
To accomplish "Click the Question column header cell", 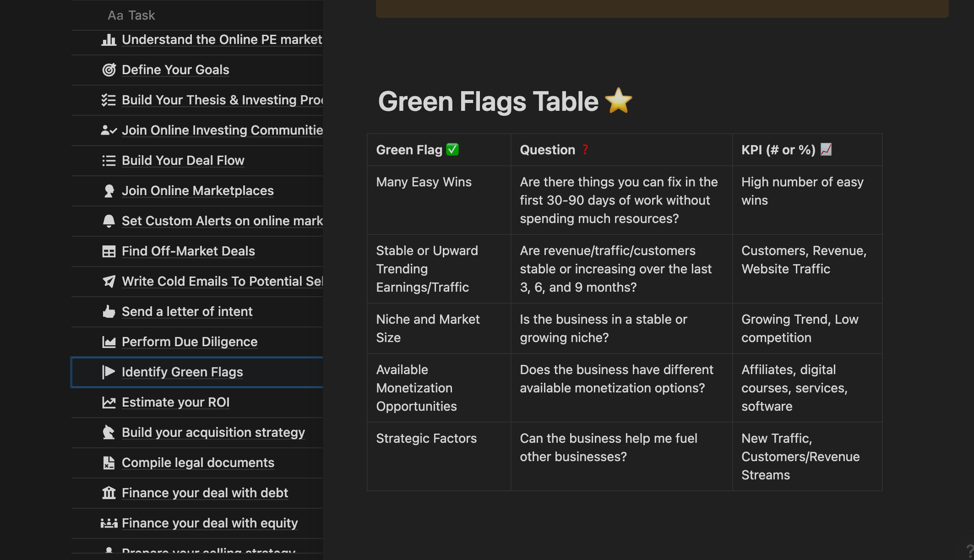I will click(x=621, y=150).
